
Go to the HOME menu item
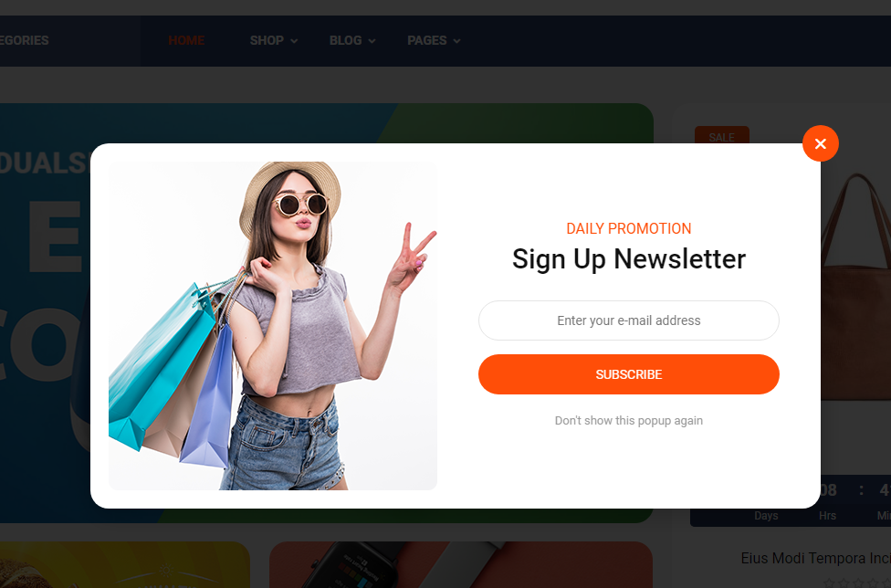(x=186, y=40)
